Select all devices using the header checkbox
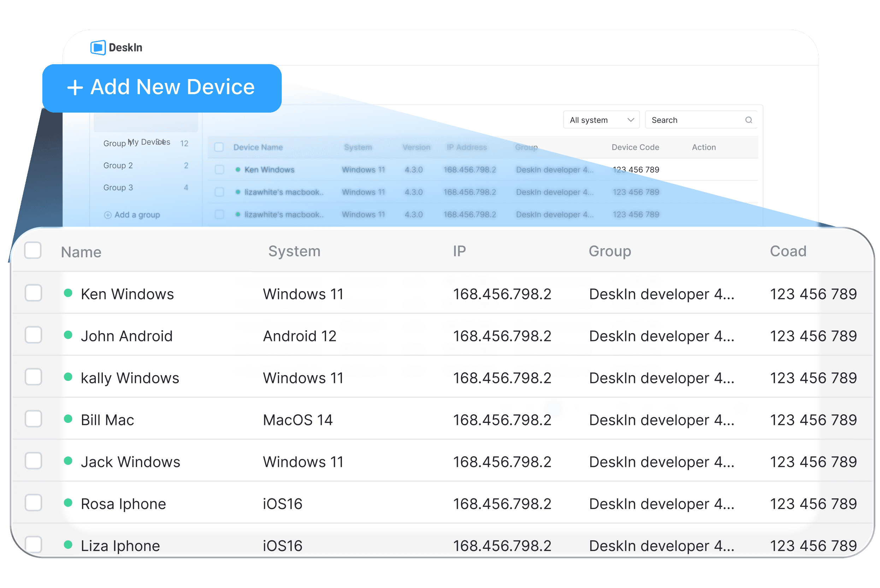The height and width of the screenshot is (588, 880). coord(33,251)
